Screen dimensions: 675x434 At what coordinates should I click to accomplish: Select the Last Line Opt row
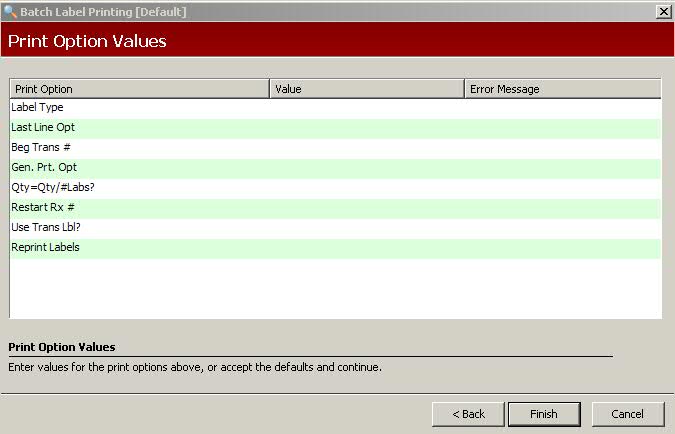(x=335, y=128)
